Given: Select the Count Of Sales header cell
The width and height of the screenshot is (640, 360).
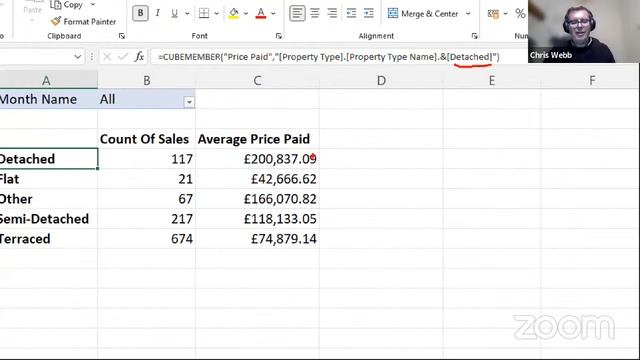Looking at the screenshot, I should (x=147, y=139).
